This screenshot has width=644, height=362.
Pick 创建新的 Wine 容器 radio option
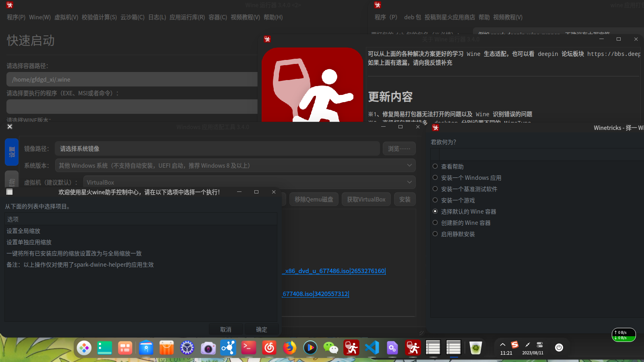(x=435, y=222)
